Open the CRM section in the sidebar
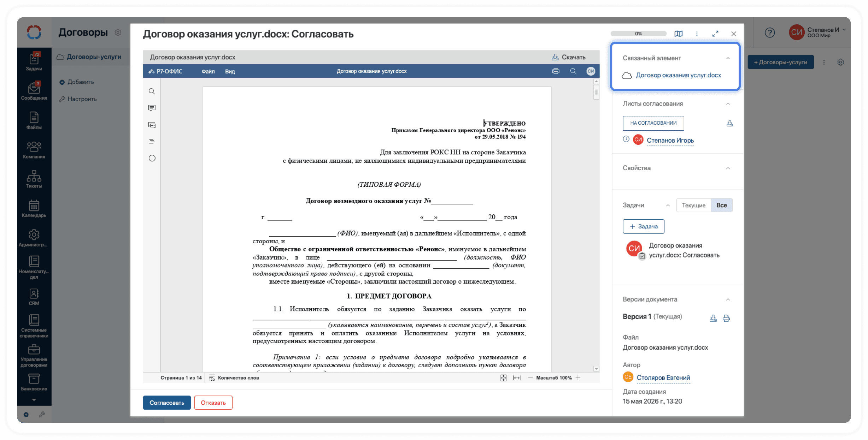868x440 pixels. pos(34,297)
